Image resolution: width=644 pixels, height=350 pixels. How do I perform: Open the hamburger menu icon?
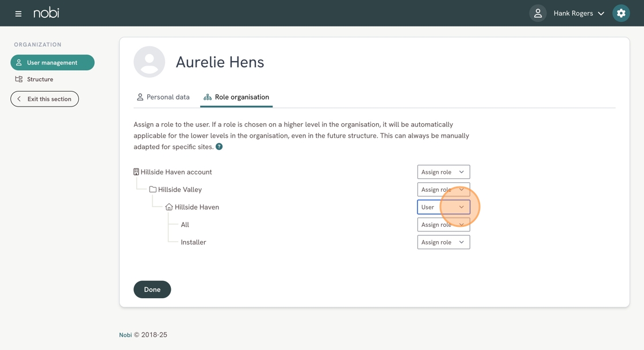(18, 13)
